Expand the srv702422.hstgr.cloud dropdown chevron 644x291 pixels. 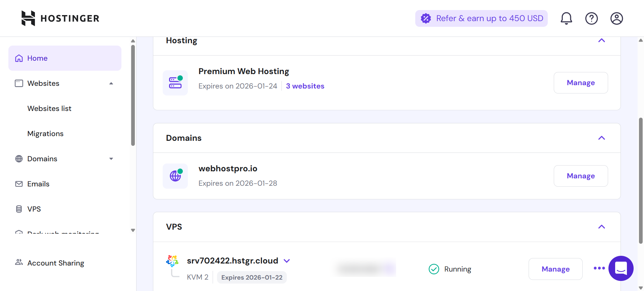pos(287,261)
